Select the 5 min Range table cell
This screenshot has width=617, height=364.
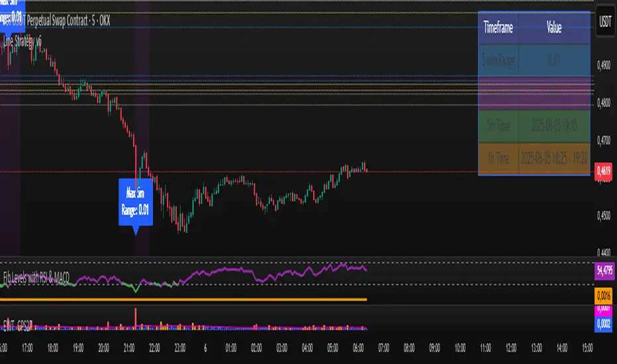(498, 60)
